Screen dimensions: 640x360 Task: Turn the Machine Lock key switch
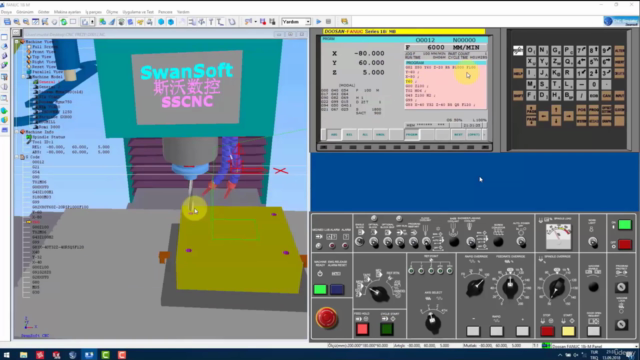click(x=621, y=324)
